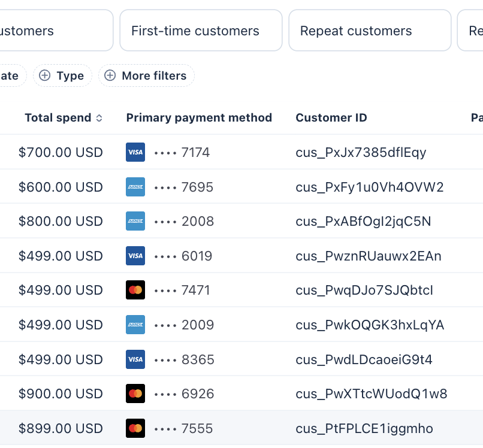Open customer cus_PxJx7385dflEqy
The width and height of the screenshot is (483, 448).
tap(361, 152)
